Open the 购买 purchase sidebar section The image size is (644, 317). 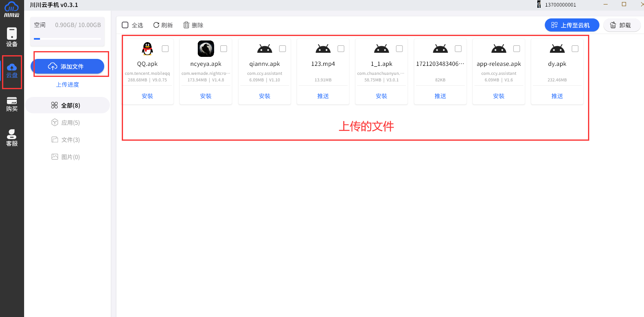[x=12, y=104]
